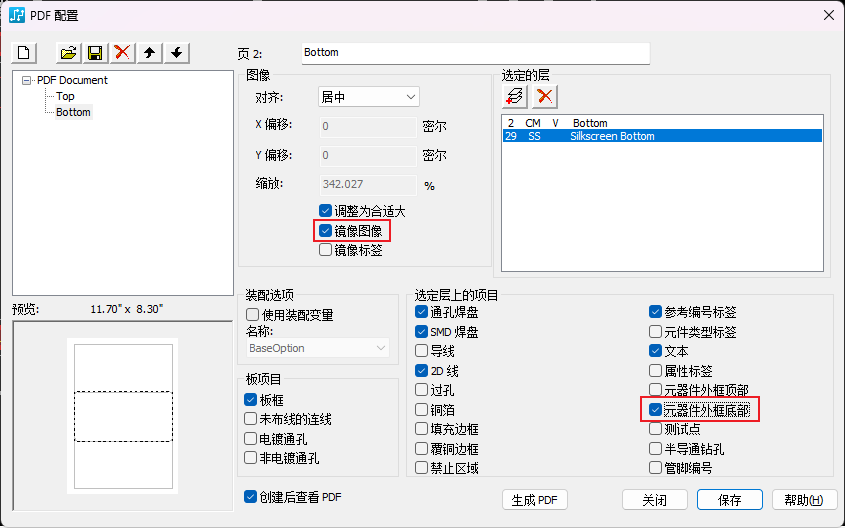Click the add layer icon in 选定的层
The image size is (845, 528).
[x=515, y=96]
